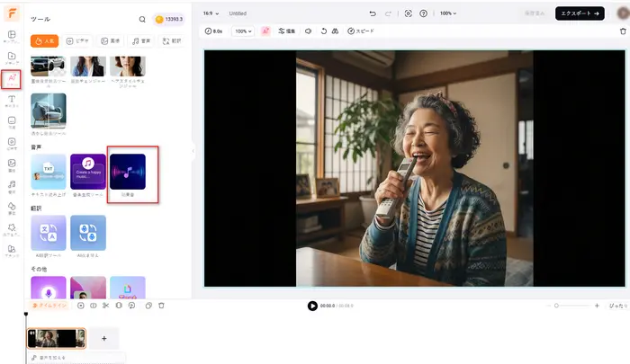
Task: Select the AI tools sidebar icon
Action: coord(12,79)
